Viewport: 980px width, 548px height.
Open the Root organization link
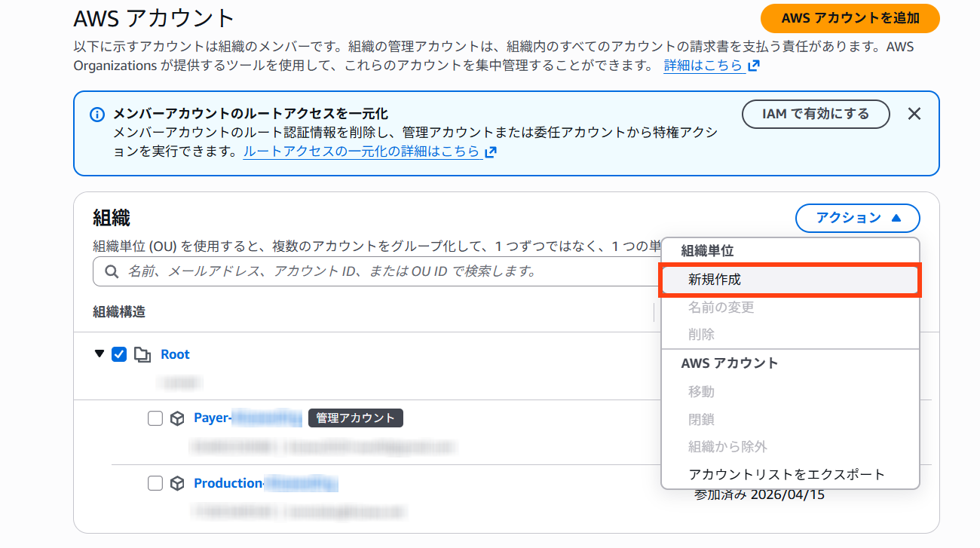[x=175, y=354]
